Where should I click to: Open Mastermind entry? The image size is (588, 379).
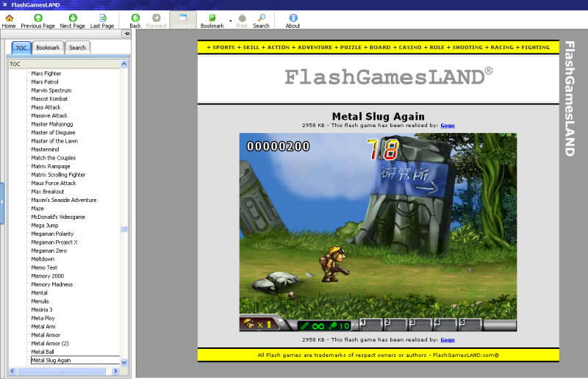coord(45,149)
